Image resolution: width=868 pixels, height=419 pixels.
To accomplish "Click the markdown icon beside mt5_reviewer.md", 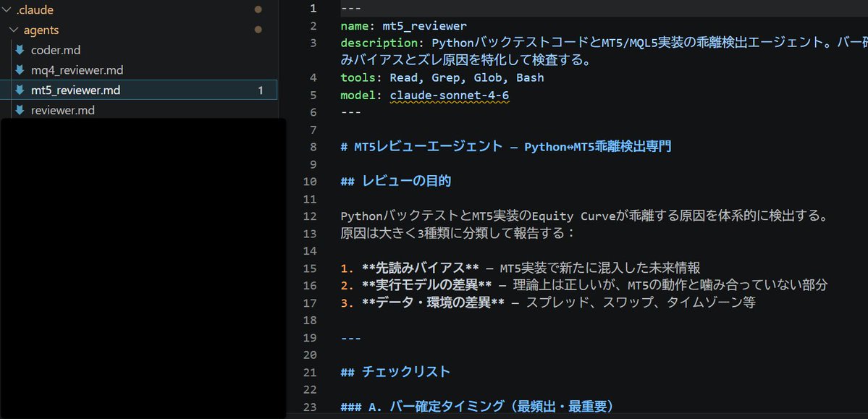I will (20, 90).
